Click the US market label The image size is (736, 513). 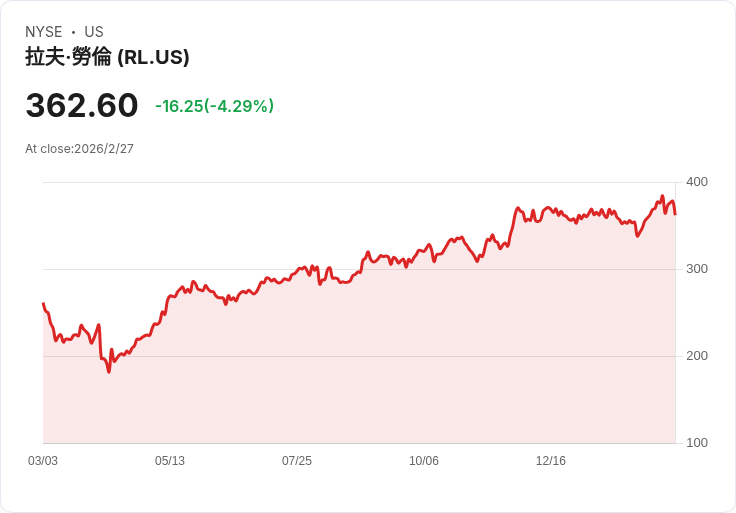tap(94, 32)
